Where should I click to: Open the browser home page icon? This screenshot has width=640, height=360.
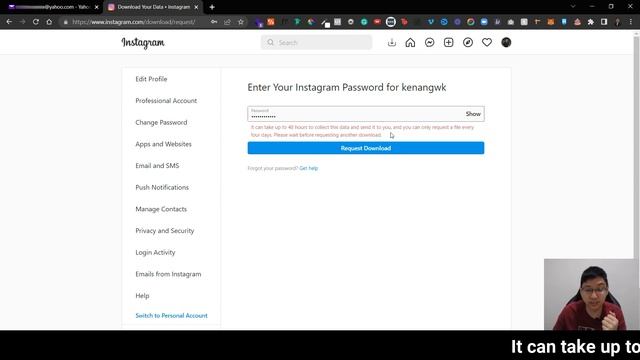point(49,22)
